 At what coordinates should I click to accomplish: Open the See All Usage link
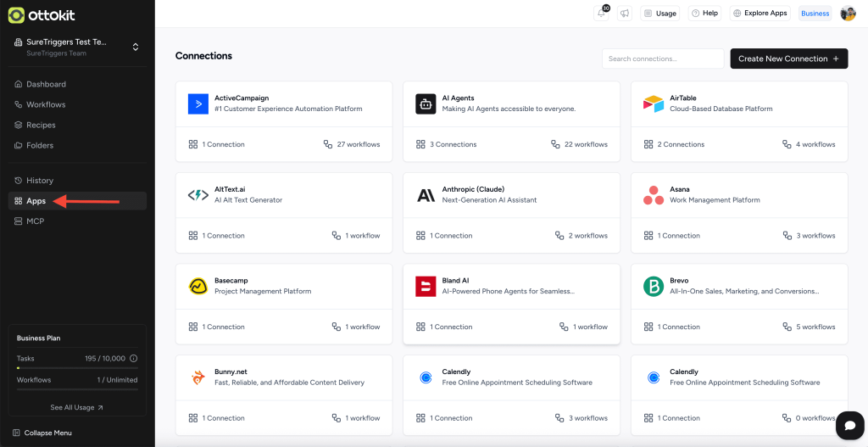coord(76,407)
